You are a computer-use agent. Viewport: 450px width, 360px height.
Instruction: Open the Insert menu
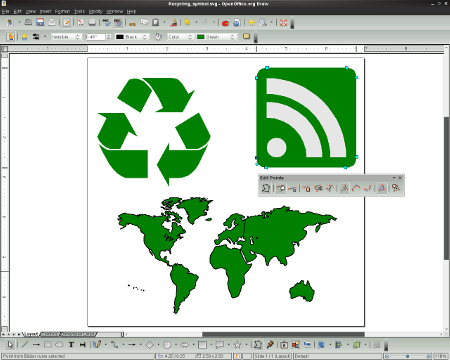[x=46, y=11]
